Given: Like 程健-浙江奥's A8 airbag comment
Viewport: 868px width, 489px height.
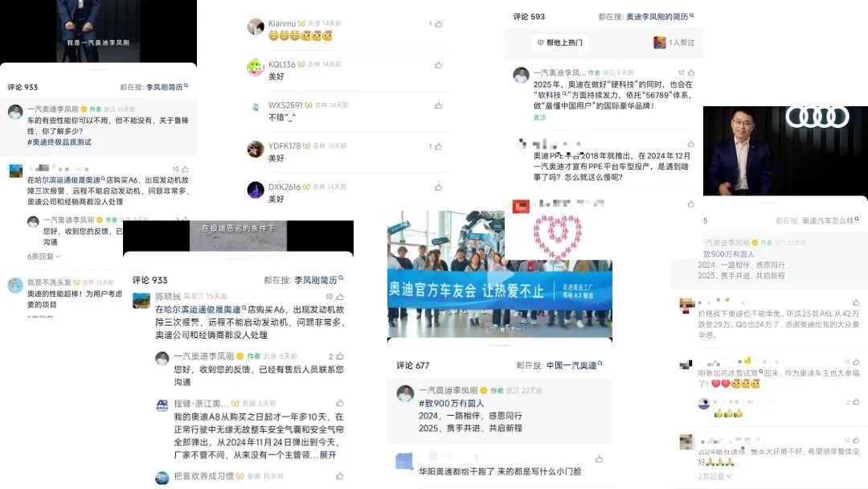Looking at the screenshot, I should (x=340, y=403).
